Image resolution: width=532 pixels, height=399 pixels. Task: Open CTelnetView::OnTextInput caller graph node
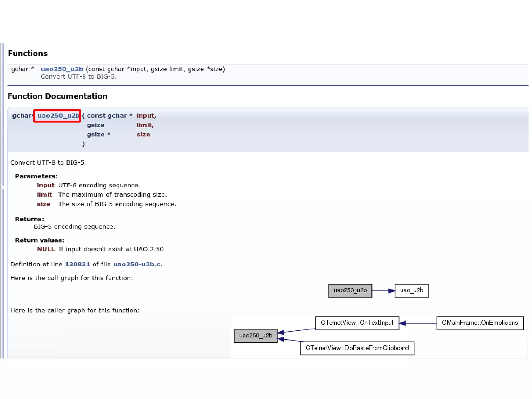[357, 323]
